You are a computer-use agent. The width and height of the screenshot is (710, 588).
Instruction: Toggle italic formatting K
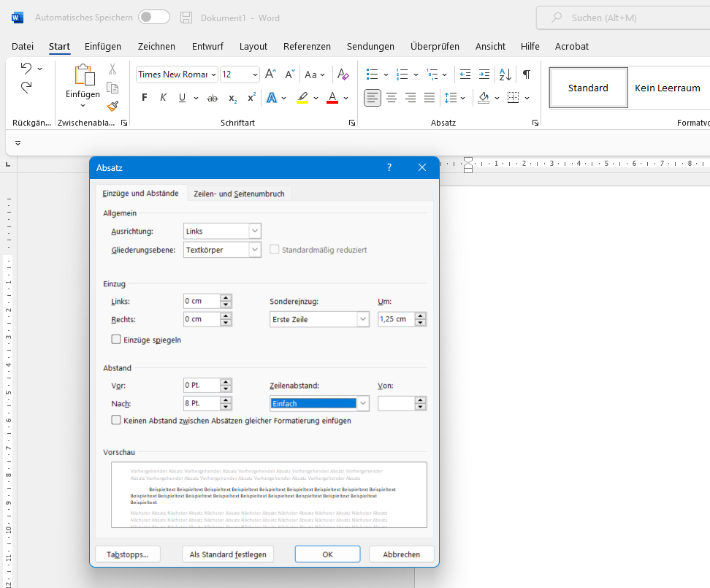[163, 98]
